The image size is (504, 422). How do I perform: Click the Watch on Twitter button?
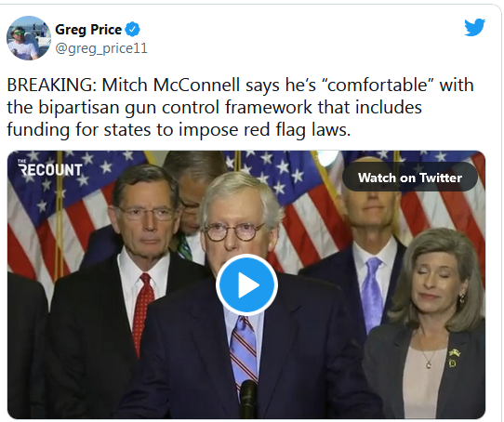coord(410,178)
